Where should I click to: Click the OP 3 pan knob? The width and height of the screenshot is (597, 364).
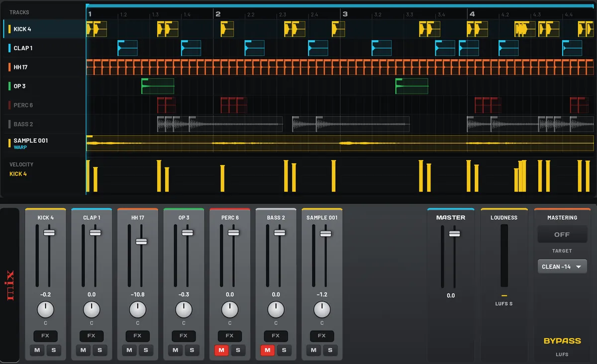(x=184, y=310)
